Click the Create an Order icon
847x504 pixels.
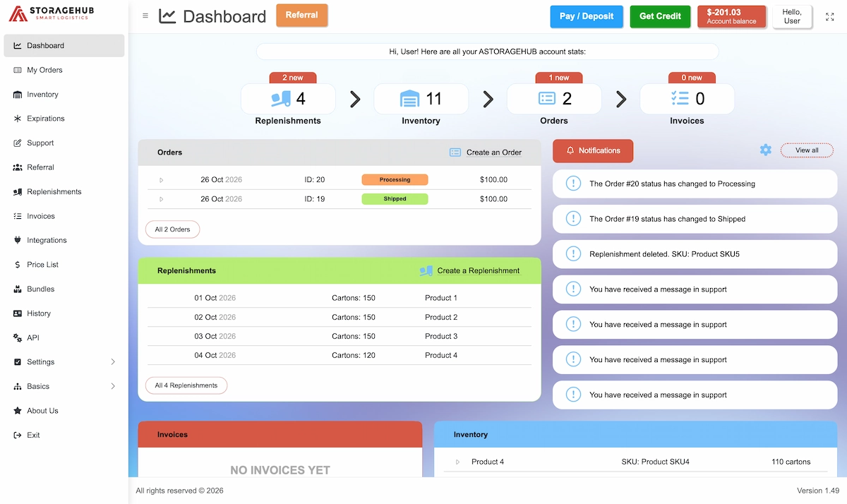455,152
